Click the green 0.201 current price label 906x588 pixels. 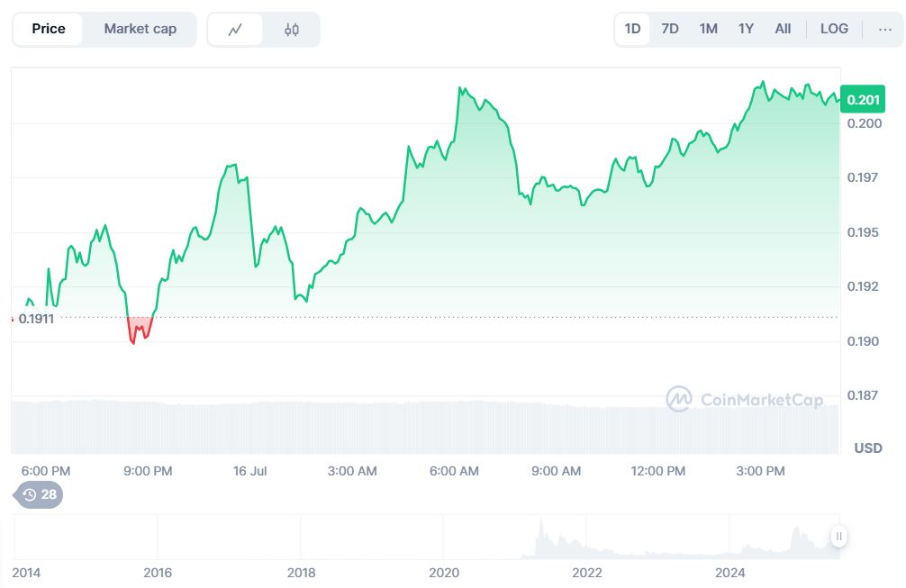[863, 99]
